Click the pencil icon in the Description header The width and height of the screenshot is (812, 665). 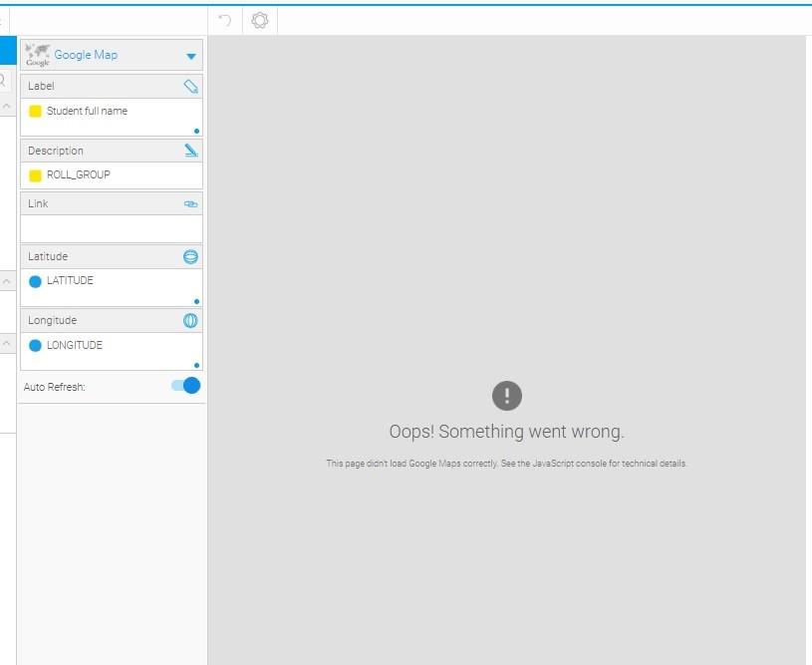tap(191, 151)
